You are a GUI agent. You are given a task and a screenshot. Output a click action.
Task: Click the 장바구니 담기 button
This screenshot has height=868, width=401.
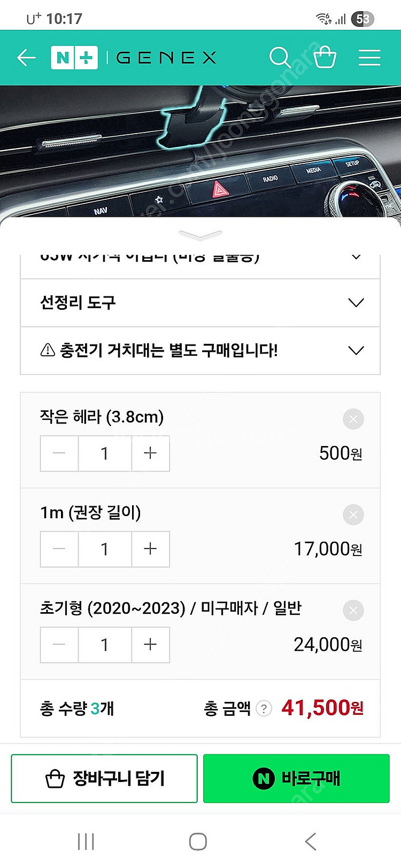[104, 778]
